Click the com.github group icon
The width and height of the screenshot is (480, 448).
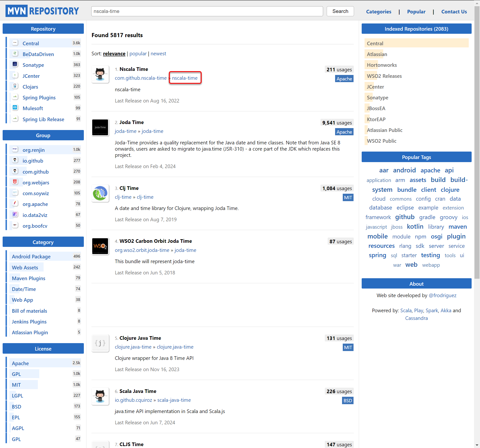(15, 171)
